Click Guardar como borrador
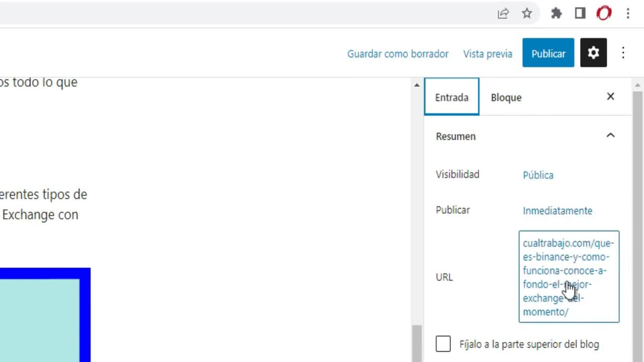 pos(397,54)
